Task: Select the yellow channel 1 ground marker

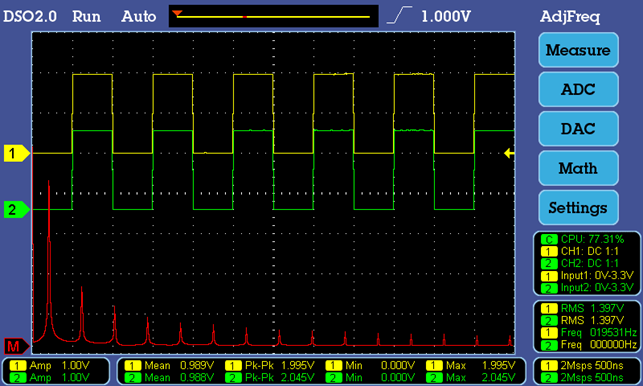Action: pyautogui.click(x=16, y=153)
